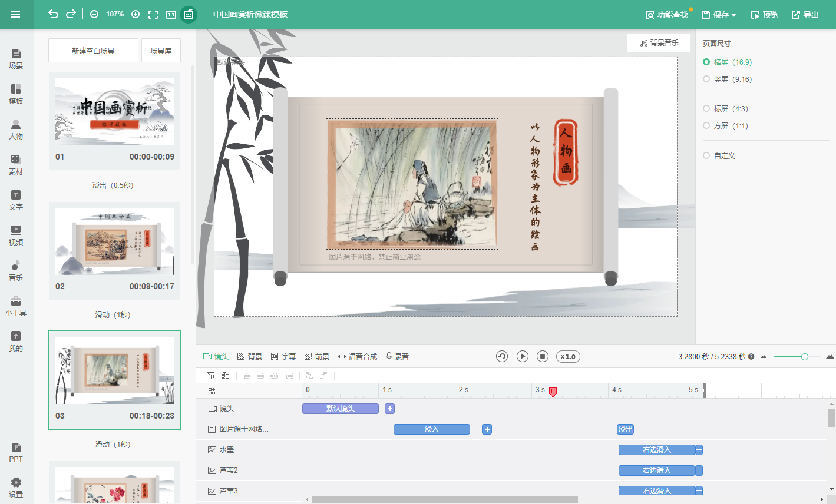Open 我的 panel in left sidebar

(16, 341)
